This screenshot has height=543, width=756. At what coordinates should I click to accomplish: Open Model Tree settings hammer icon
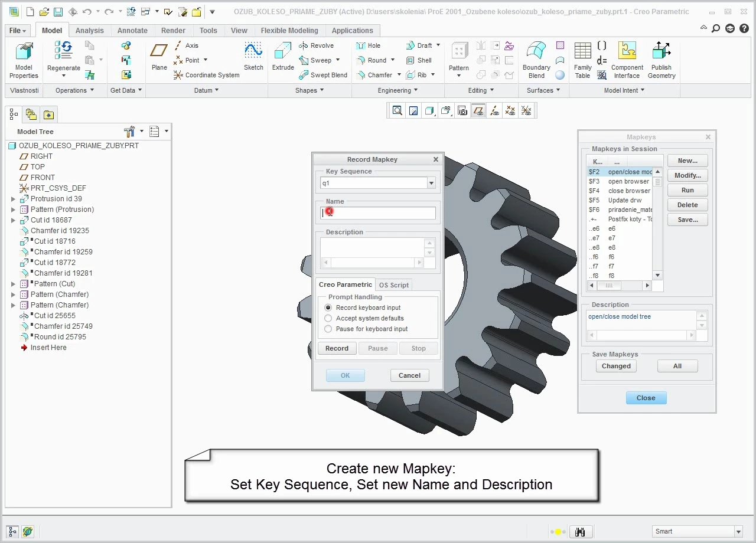pyautogui.click(x=129, y=131)
